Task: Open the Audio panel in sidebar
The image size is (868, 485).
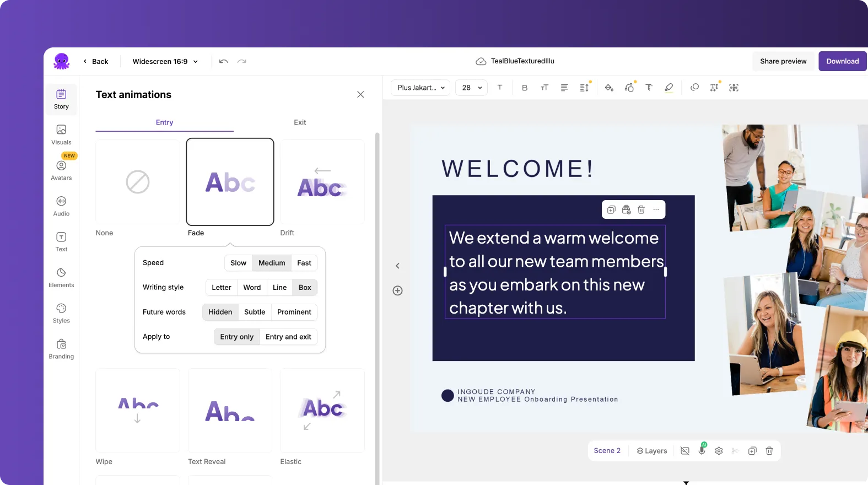Action: point(61,206)
